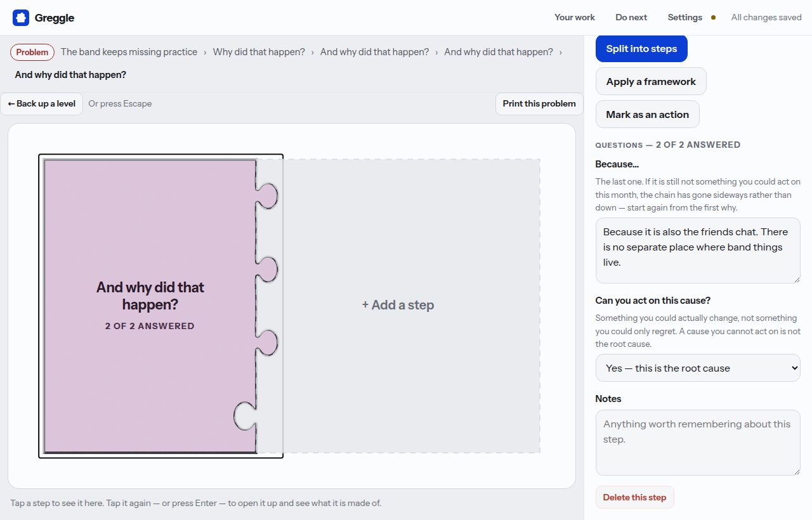Click the current 'And why did that happen?' breadcrumb title
Viewport: 812px width, 520px height.
70,75
